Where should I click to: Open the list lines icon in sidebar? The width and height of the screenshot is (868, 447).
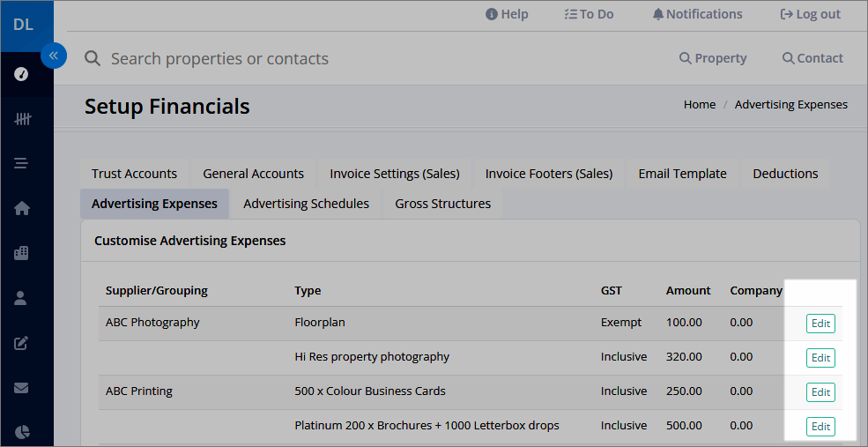(x=21, y=163)
